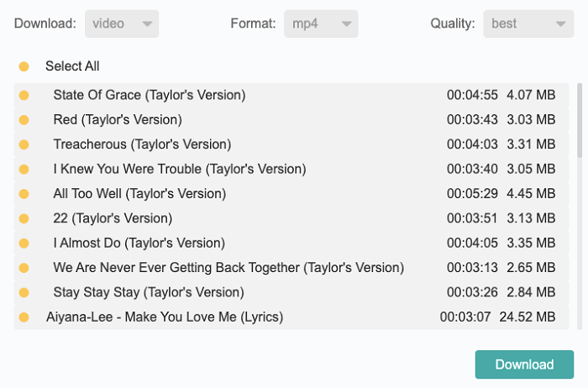
Task: Toggle selection for I Knew You Were Trouble
Action: tap(24, 170)
